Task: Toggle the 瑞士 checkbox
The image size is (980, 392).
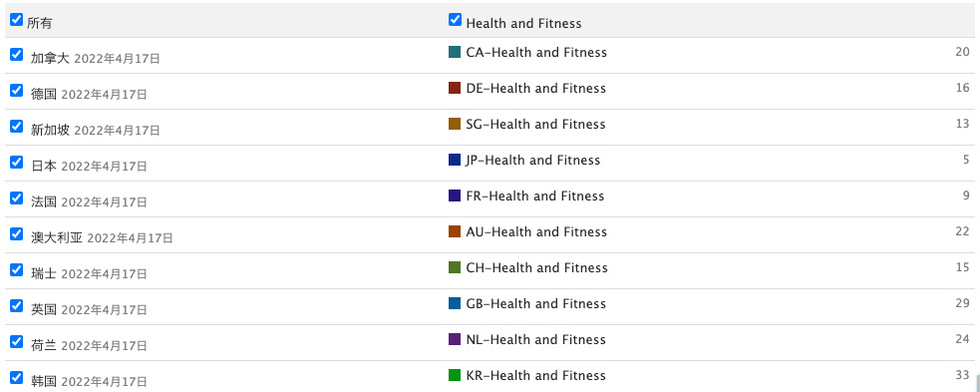Action: (x=17, y=269)
